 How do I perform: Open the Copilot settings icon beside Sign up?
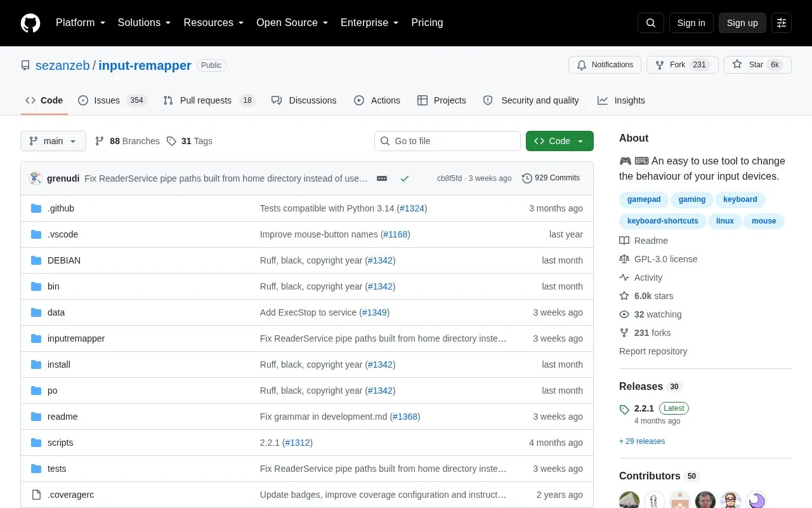pos(782,23)
